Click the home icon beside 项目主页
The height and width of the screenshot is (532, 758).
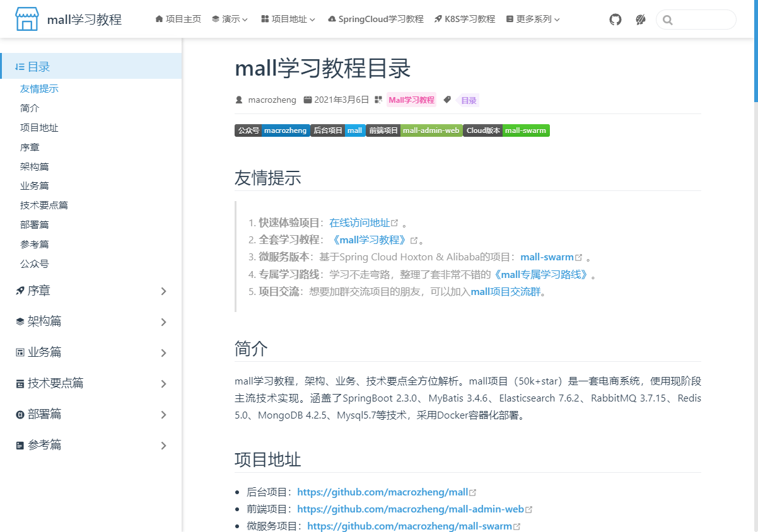coord(159,19)
